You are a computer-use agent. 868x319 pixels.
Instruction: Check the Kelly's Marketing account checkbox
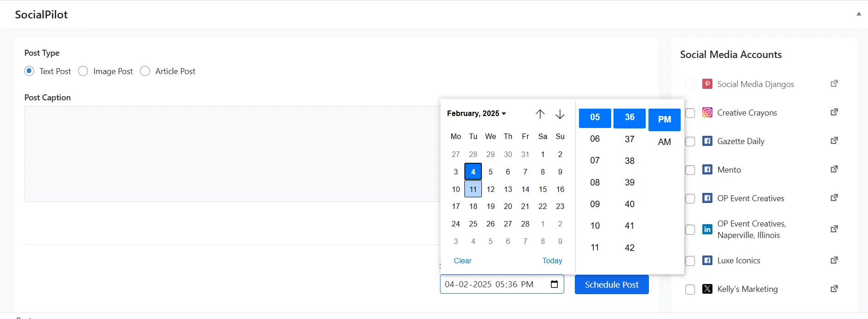690,289
